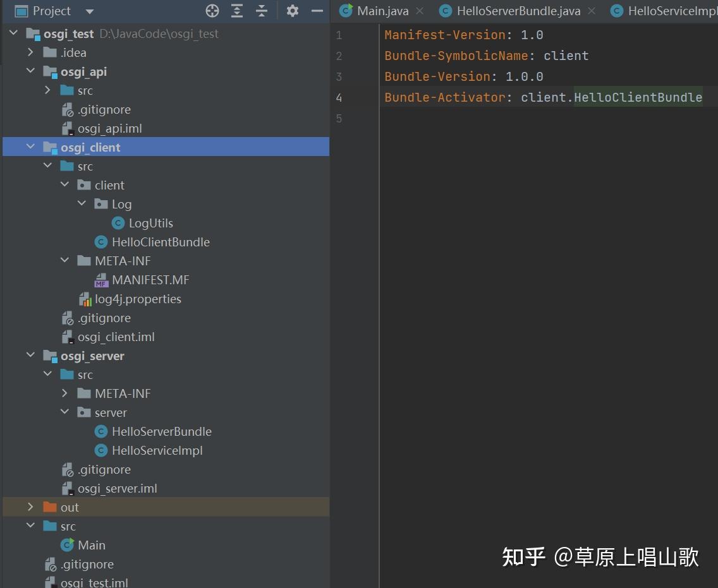Click the log4j.properties file icon

(x=85, y=299)
